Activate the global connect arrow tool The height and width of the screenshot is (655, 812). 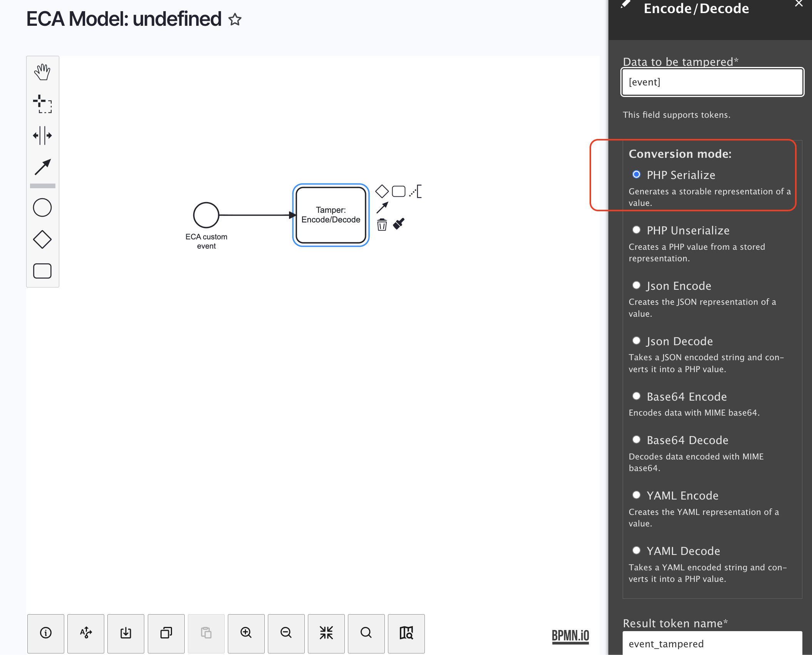(42, 167)
